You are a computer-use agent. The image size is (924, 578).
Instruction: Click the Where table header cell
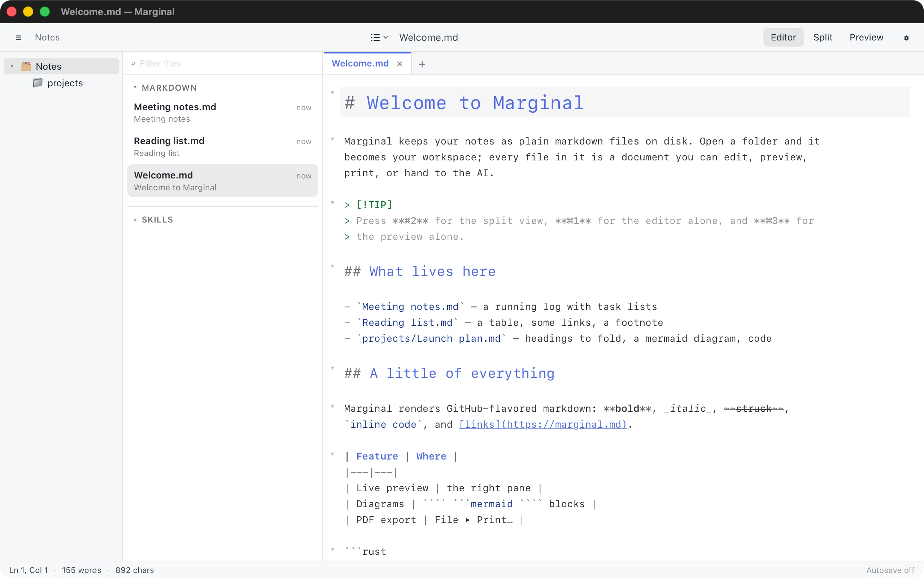[431, 456]
